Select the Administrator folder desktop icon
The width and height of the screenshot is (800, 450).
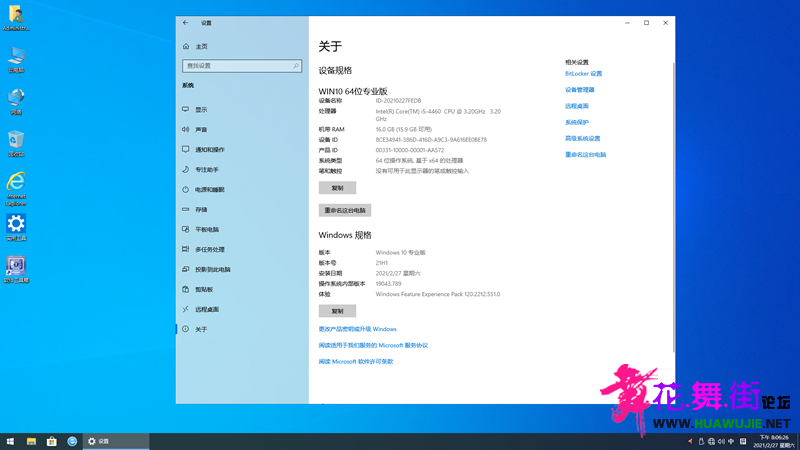[16, 18]
